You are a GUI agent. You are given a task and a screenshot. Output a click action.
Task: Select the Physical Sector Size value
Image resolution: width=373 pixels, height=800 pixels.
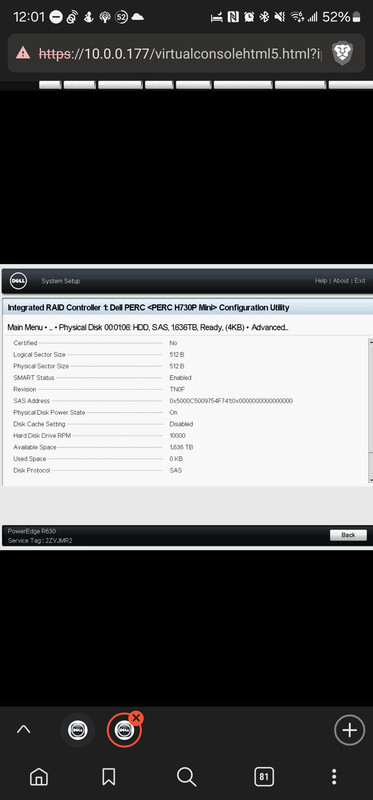coord(176,366)
